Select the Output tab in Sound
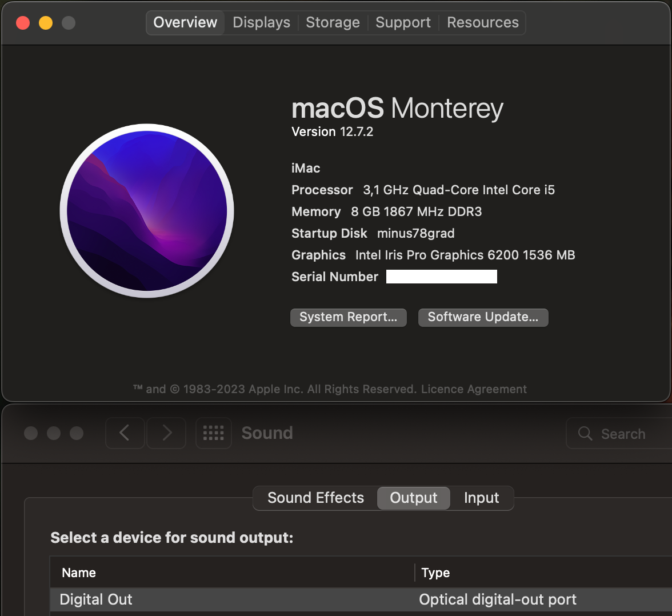Screen dimensions: 672x616 414,498
